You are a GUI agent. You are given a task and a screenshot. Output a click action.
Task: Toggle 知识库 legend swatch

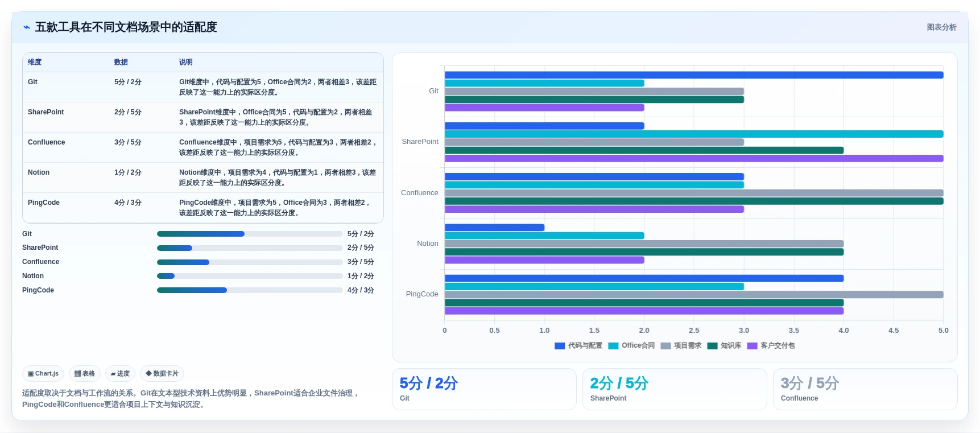(712, 346)
